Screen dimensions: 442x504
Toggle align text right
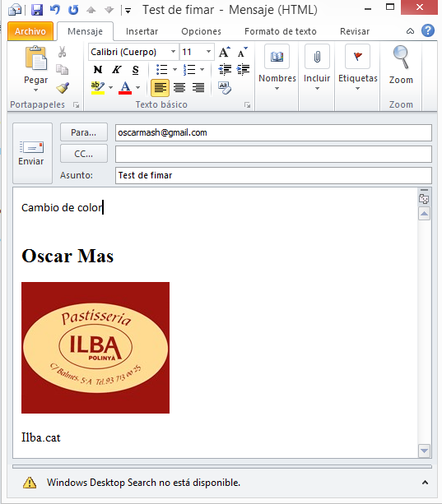[198, 87]
